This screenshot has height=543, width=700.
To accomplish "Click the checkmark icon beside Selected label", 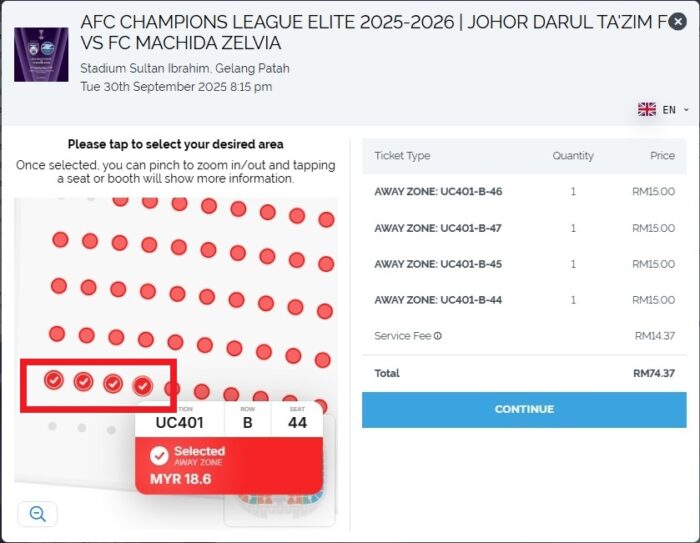I will [159, 456].
